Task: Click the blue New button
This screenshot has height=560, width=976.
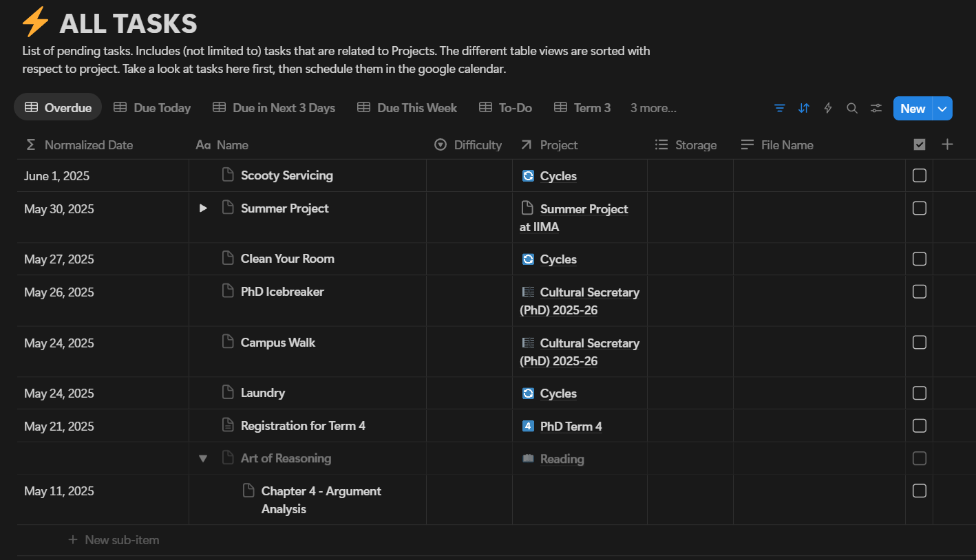Action: click(912, 109)
